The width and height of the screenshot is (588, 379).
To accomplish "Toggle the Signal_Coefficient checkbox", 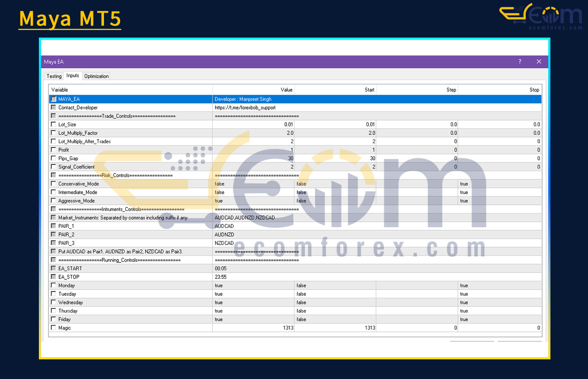I will 53,167.
